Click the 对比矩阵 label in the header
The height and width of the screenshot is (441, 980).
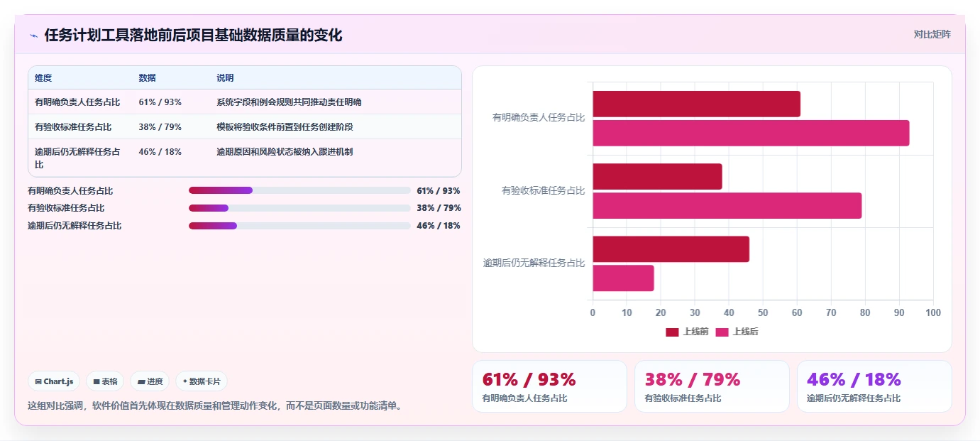[x=932, y=34]
